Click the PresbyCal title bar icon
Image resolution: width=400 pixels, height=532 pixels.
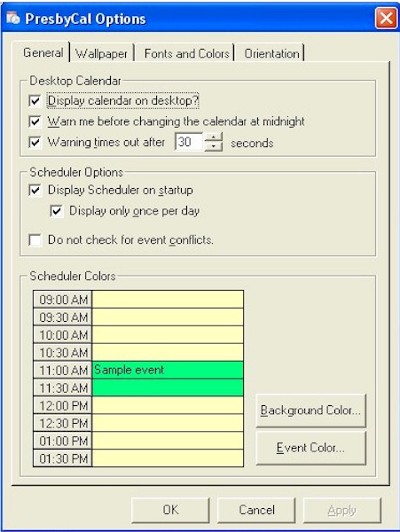tap(13, 18)
